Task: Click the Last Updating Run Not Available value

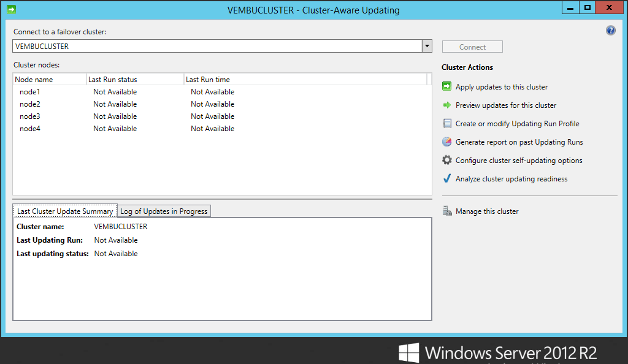Action: pyautogui.click(x=116, y=240)
